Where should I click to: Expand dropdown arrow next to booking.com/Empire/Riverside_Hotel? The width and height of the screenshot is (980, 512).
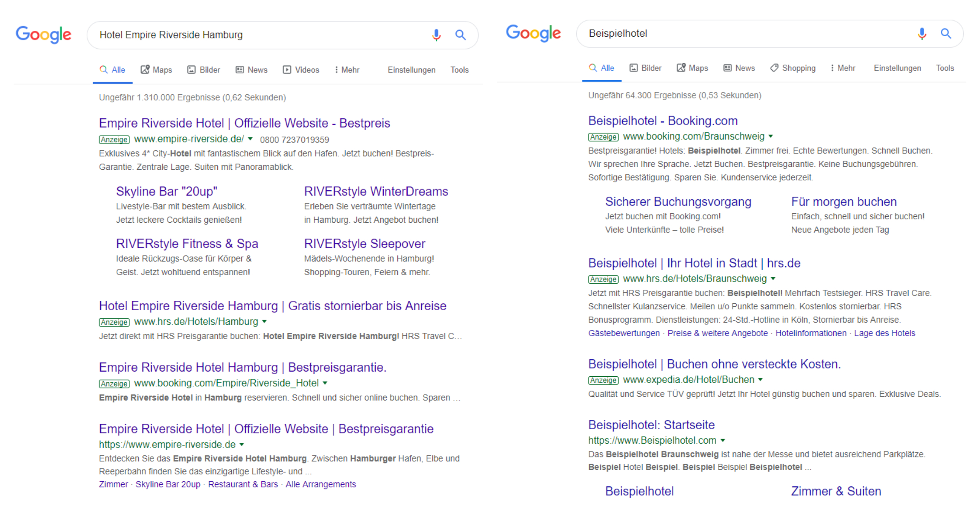click(x=325, y=383)
